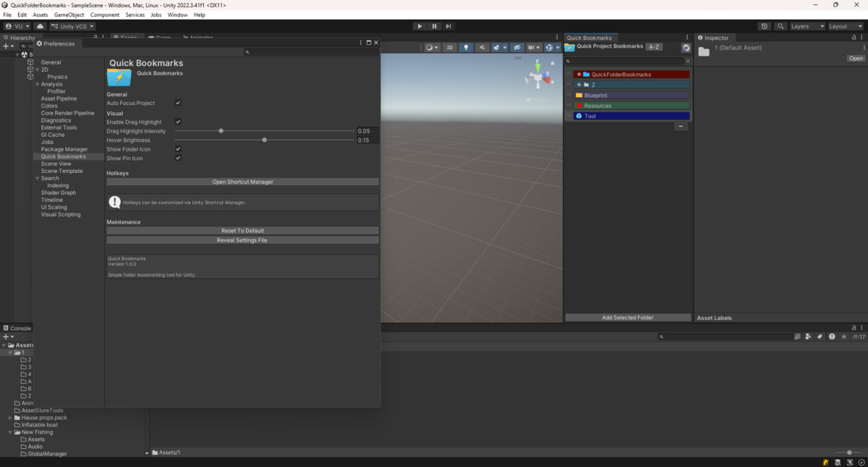Collapse the Search section in Preferences
Screen dimensions: 868x467
click(x=36, y=178)
